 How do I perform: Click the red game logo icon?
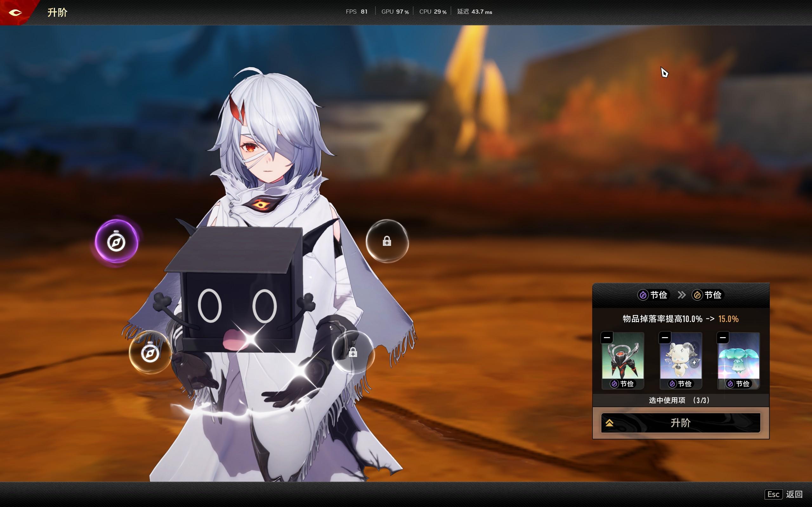(x=15, y=12)
